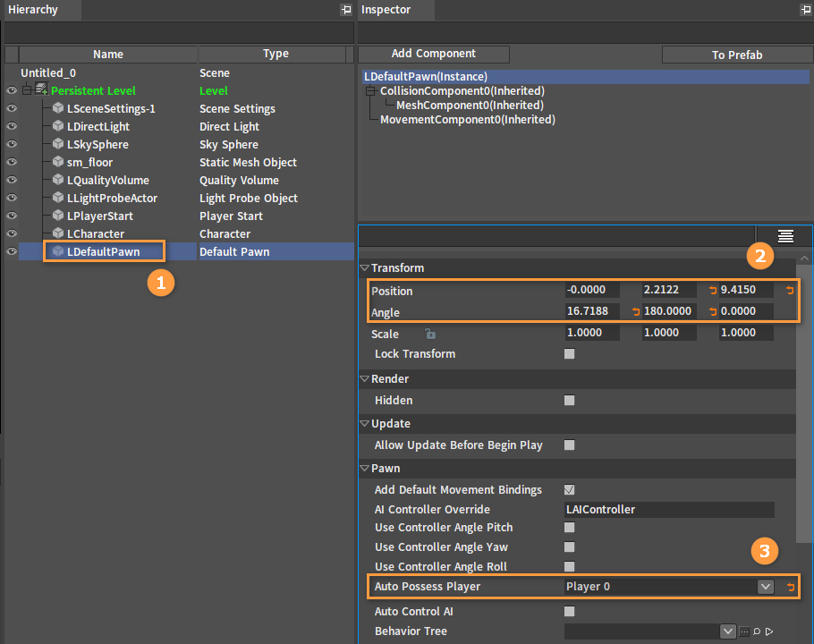Select LPlayerStart in the hierarchy

(99, 216)
